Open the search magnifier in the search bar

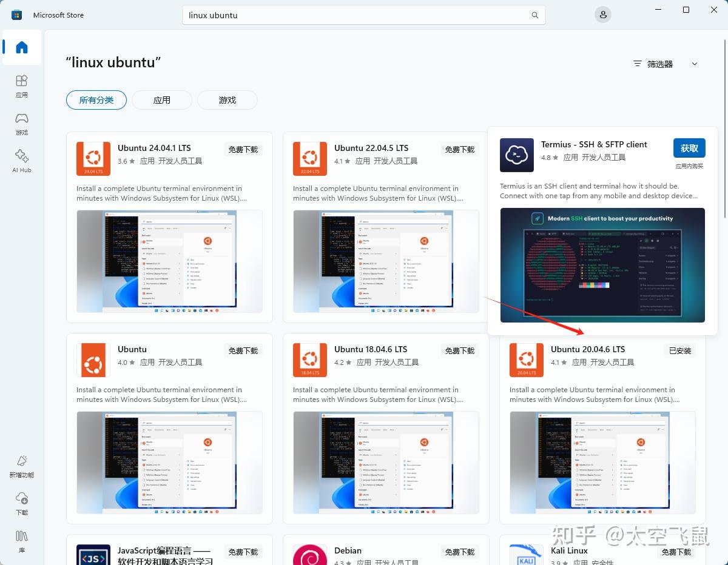[x=534, y=15]
